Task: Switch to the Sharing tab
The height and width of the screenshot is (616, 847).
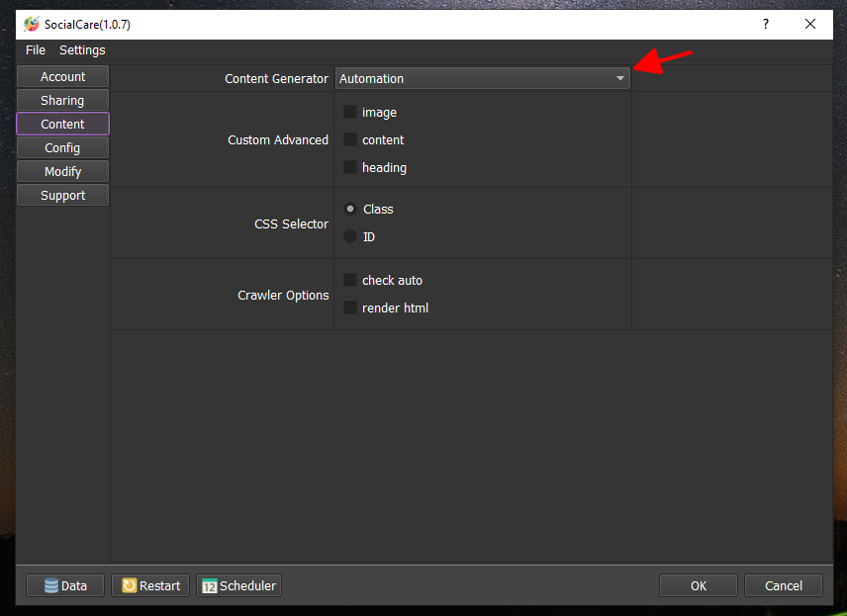Action: [62, 101]
